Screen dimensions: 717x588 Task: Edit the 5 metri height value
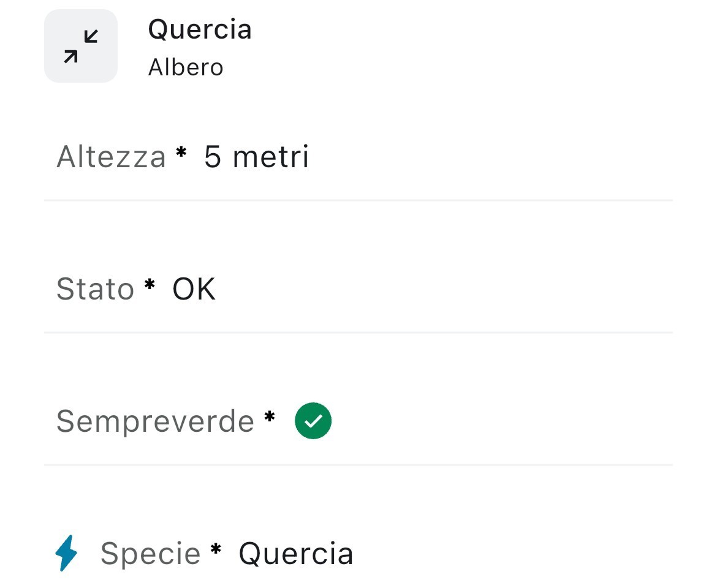pyautogui.click(x=256, y=157)
